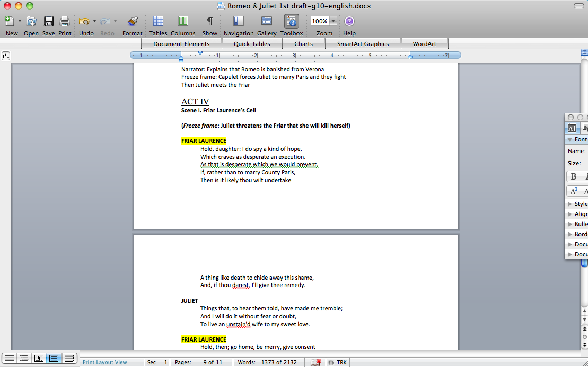This screenshot has height=367, width=588.
Task: Click the misspelled word darest
Action: point(240,285)
